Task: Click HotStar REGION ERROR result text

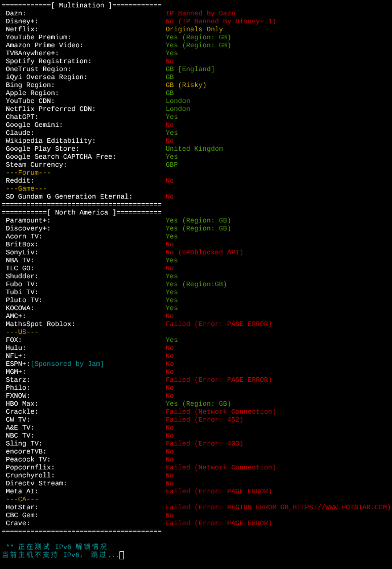Action: (x=278, y=508)
